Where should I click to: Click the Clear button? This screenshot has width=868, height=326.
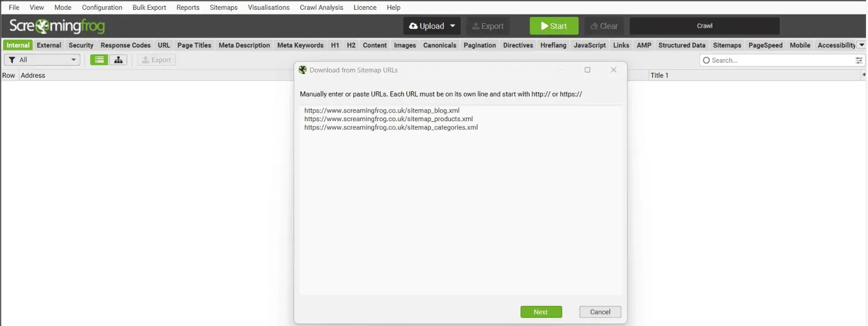[x=604, y=26]
